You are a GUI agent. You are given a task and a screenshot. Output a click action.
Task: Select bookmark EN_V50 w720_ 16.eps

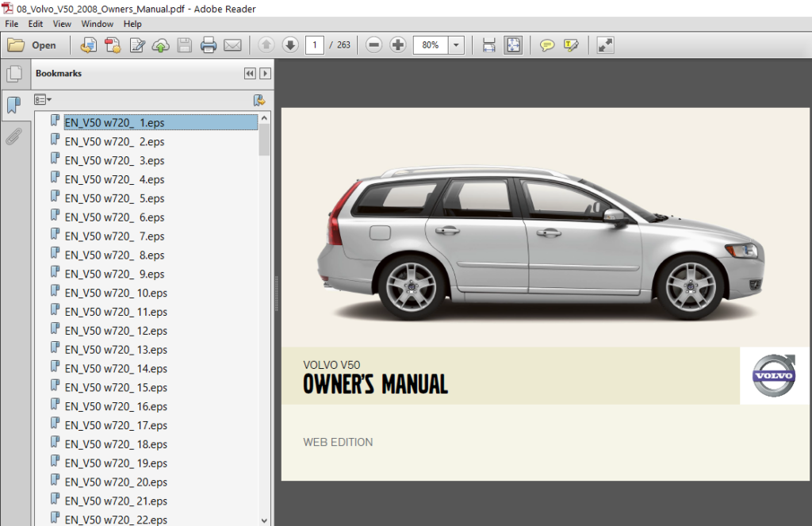pos(116,406)
